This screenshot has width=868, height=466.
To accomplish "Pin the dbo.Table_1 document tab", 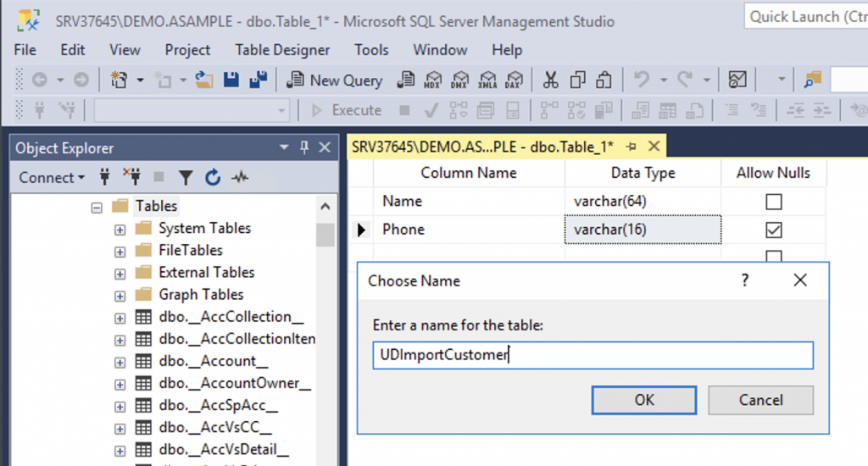I will [631, 147].
